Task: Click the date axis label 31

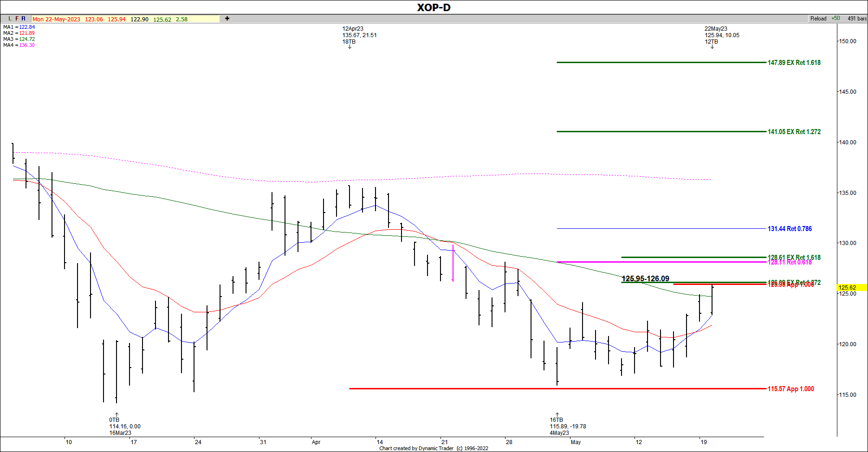Action: 263,442
